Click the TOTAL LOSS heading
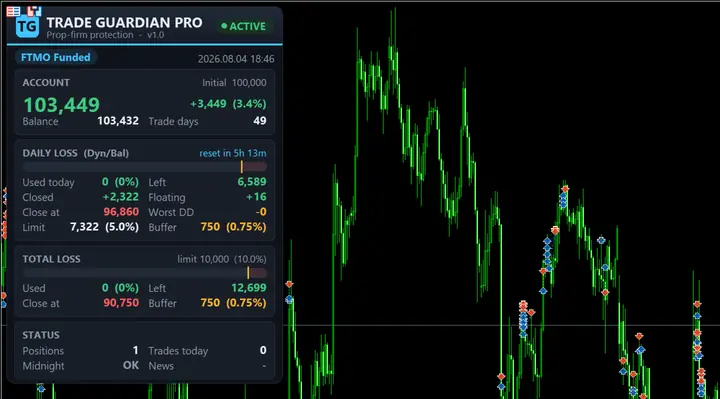The height and width of the screenshot is (399, 720). click(x=51, y=259)
